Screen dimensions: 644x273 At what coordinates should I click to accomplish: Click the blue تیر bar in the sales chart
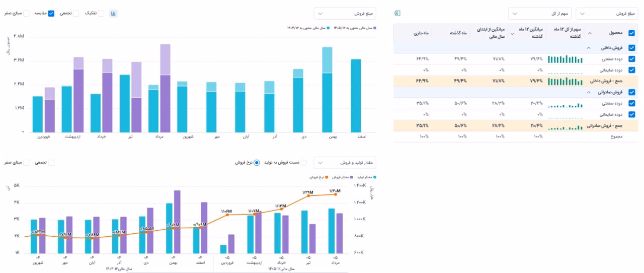pyautogui.click(x=124, y=104)
